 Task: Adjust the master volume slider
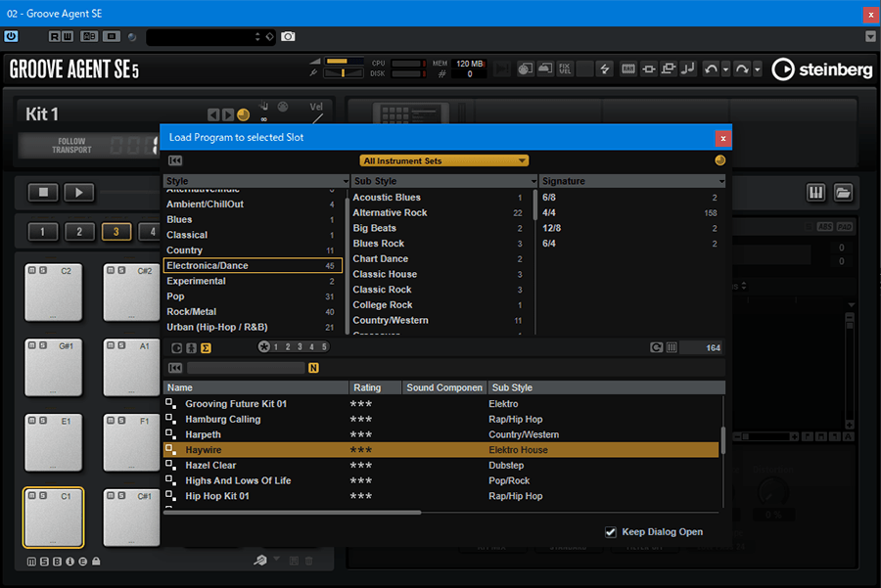click(x=344, y=62)
